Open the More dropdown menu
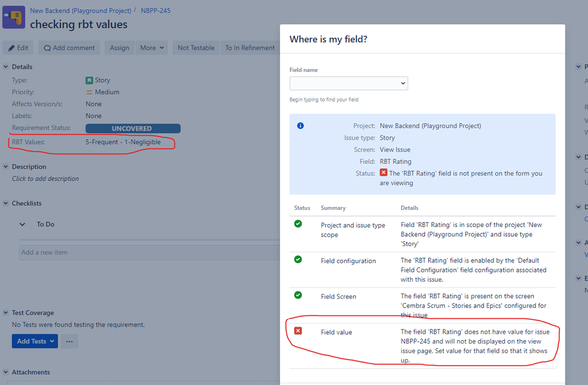 tap(152, 48)
